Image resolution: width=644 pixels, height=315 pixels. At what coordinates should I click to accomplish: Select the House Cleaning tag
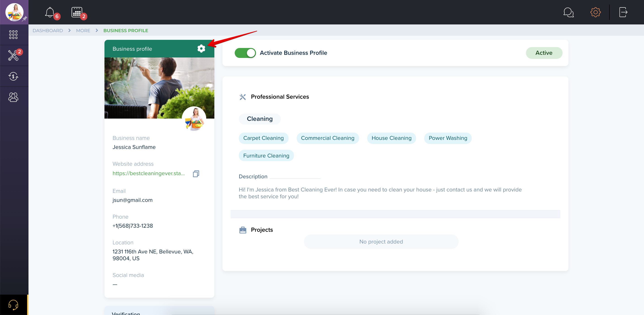click(x=391, y=138)
